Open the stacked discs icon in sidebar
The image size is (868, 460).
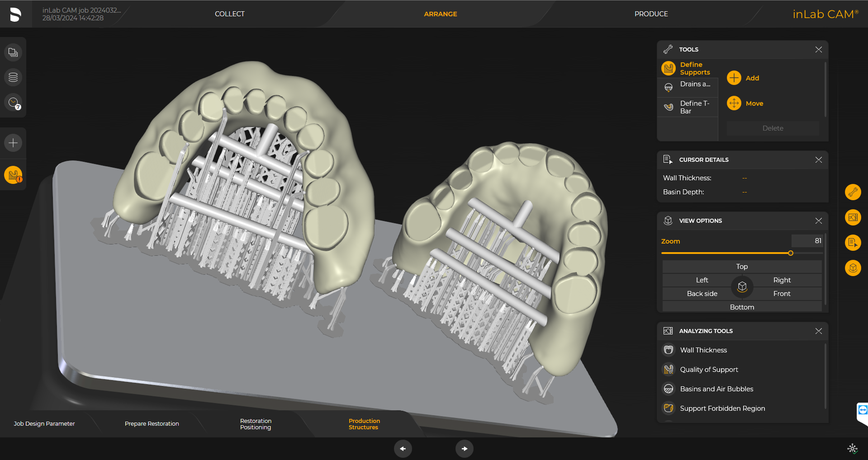pos(13,77)
